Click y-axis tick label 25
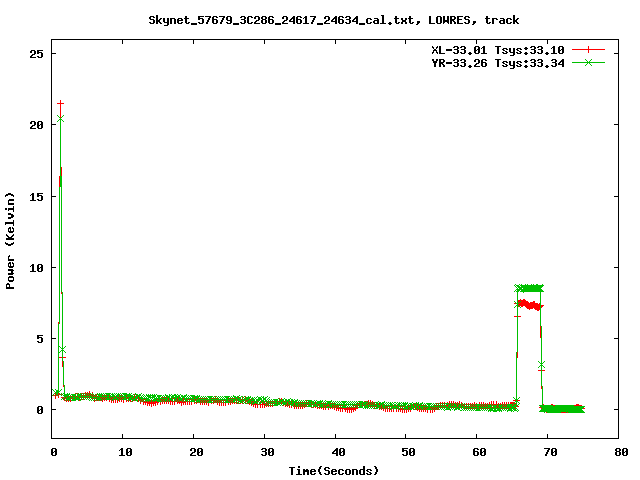This screenshot has width=640, height=480. tap(36, 54)
